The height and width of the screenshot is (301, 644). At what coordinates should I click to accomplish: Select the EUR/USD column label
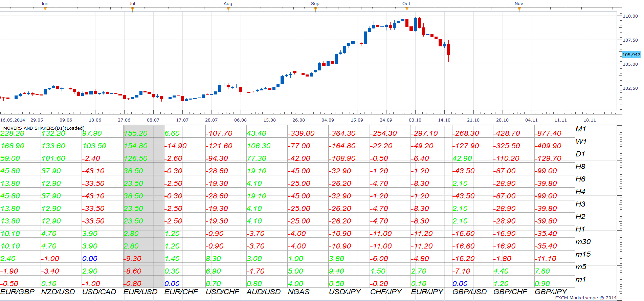(x=140, y=292)
